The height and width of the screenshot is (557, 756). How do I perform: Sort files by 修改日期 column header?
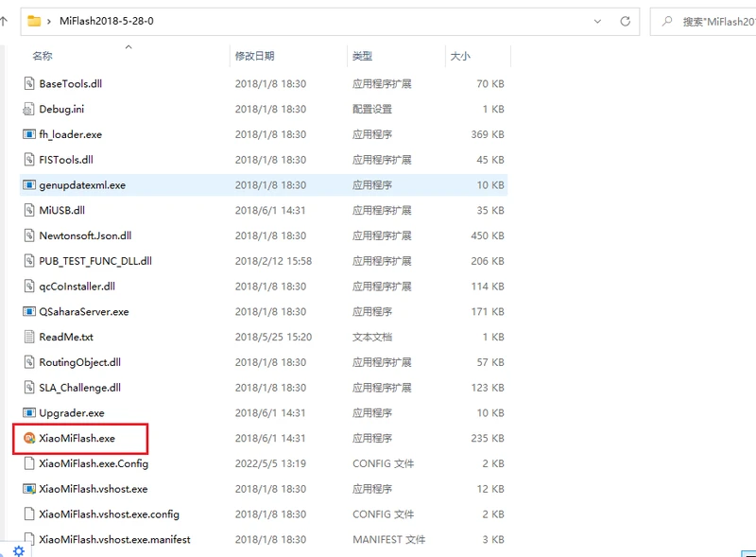pyautogui.click(x=254, y=56)
